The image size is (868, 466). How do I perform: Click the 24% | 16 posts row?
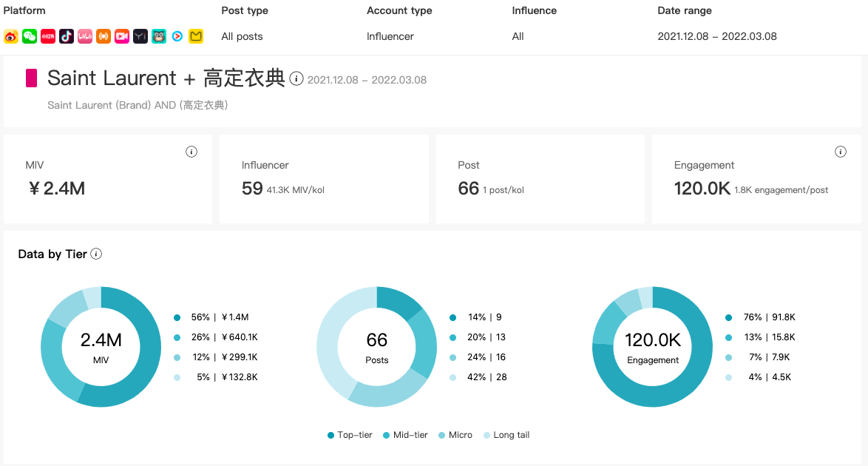[478, 357]
